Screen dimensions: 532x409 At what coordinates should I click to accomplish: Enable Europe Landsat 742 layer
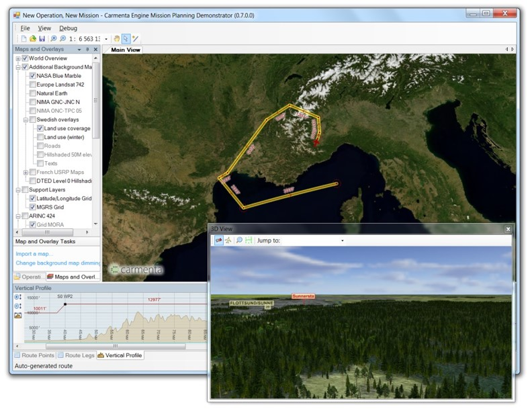[x=32, y=85]
